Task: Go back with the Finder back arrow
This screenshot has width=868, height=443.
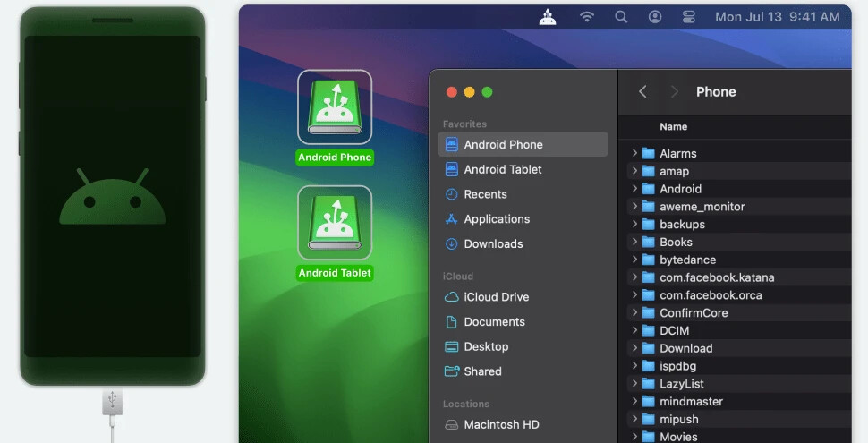Action: (x=642, y=91)
